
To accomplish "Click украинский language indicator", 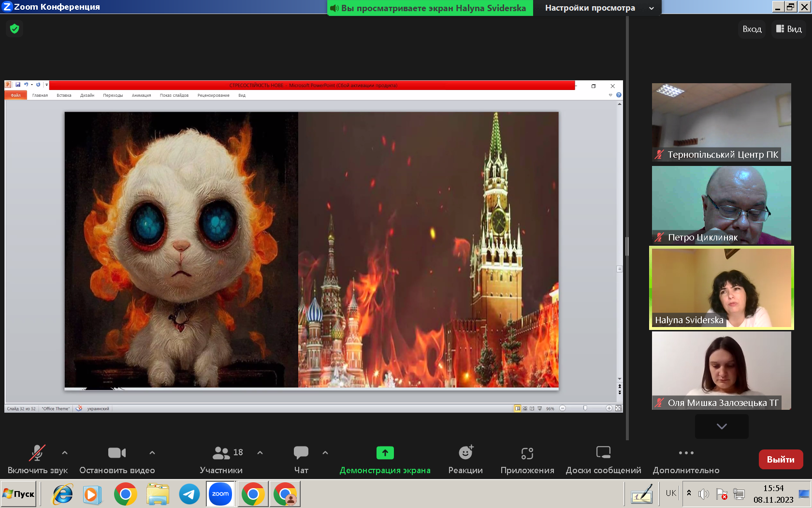I will [x=98, y=409].
